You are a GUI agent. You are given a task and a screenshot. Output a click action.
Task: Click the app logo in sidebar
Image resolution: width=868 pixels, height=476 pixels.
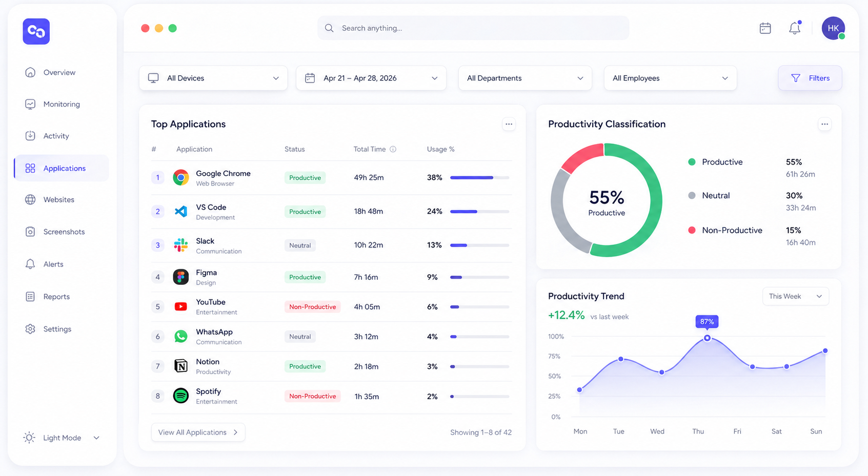(36, 31)
